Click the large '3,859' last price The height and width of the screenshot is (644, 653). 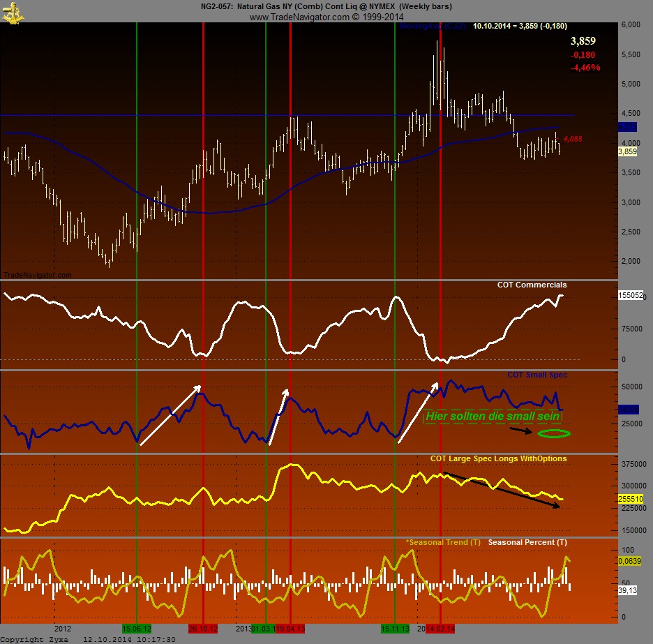(x=583, y=41)
